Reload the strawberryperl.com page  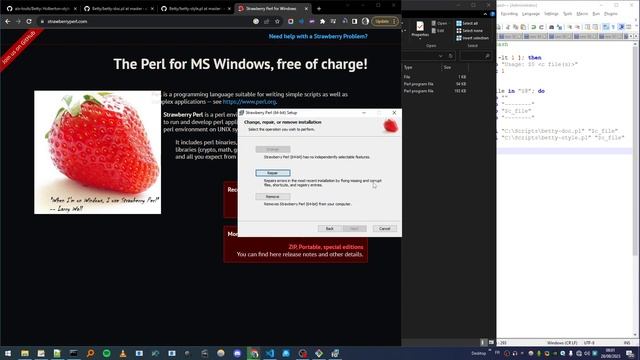pos(29,21)
